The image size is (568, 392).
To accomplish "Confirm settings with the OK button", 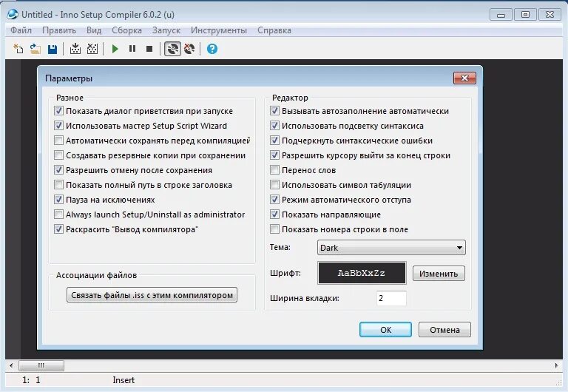I will tap(385, 330).
